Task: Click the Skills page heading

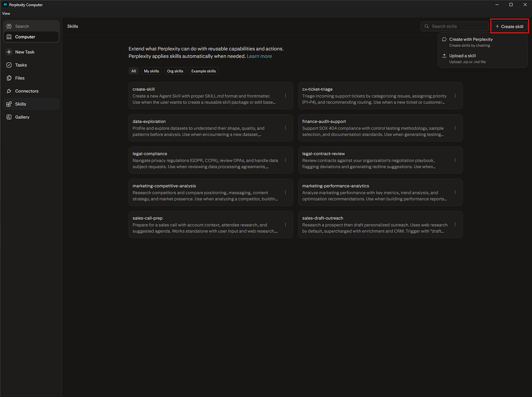Action: 73,26
